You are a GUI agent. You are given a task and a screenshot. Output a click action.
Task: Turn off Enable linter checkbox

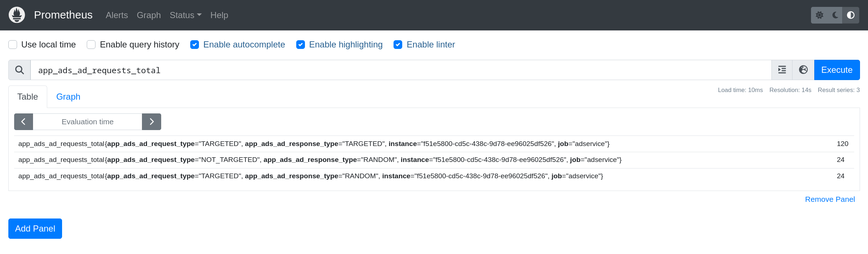(398, 45)
